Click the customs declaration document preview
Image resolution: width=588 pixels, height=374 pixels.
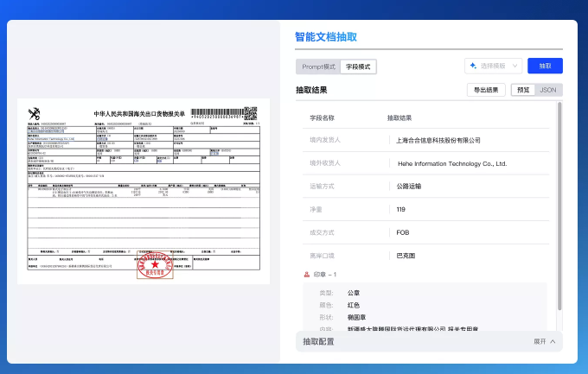144,191
